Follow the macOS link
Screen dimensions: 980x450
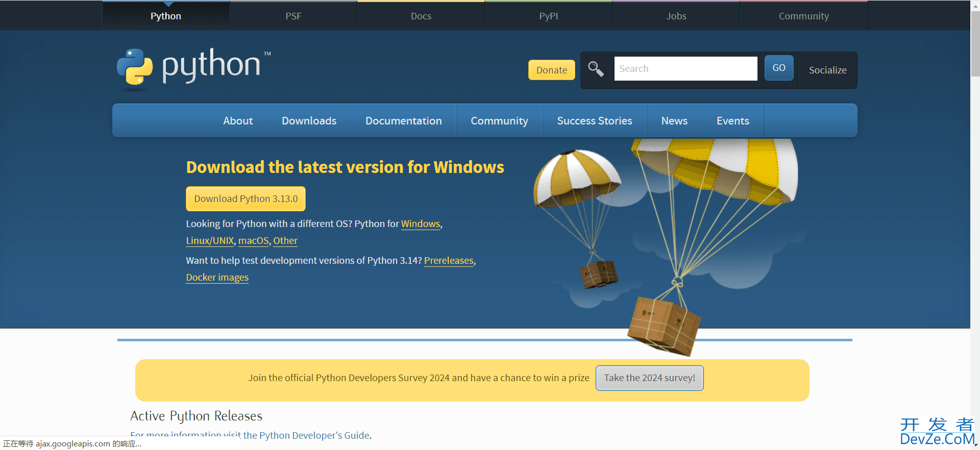coord(253,241)
